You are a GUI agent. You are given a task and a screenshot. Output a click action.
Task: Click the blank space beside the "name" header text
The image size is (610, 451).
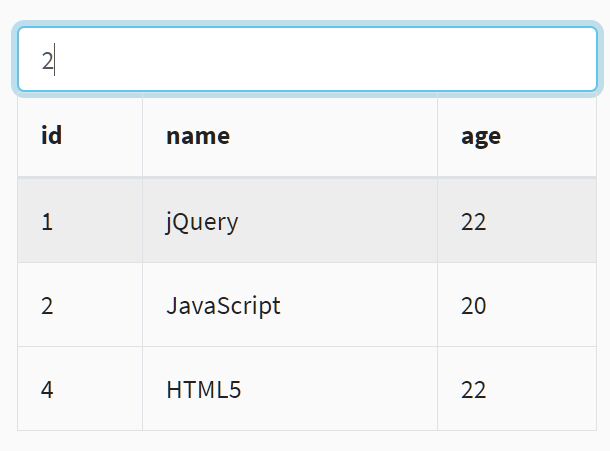click(x=330, y=136)
